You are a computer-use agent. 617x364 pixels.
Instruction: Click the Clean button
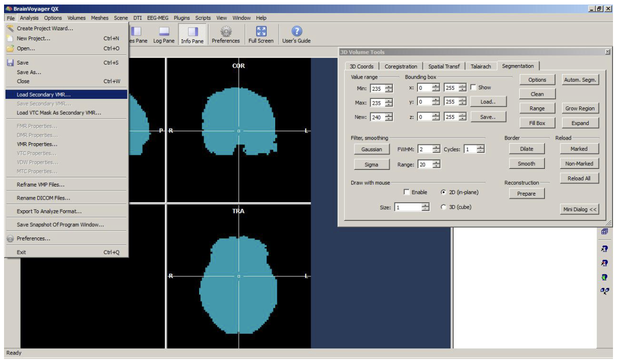(537, 94)
